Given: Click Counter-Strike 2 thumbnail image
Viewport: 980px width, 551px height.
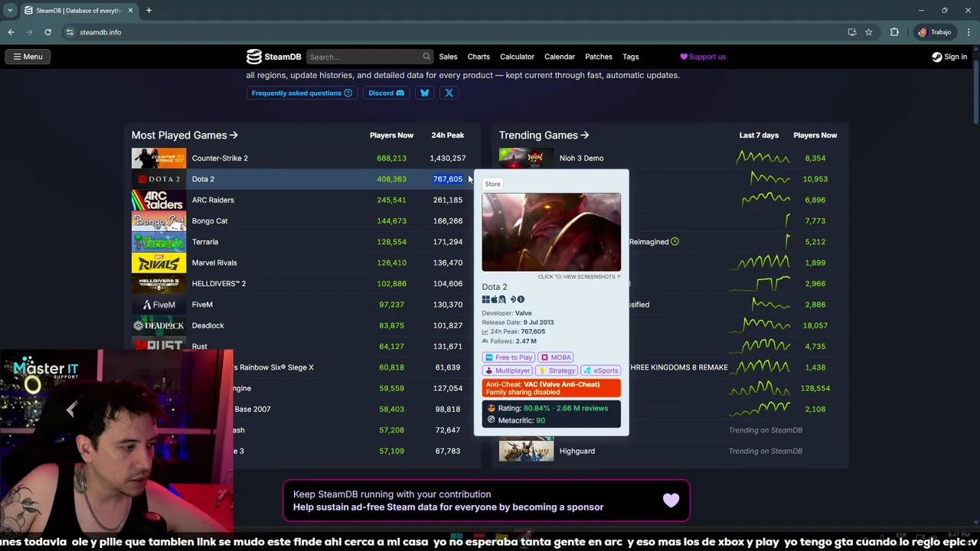Looking at the screenshot, I should point(158,158).
